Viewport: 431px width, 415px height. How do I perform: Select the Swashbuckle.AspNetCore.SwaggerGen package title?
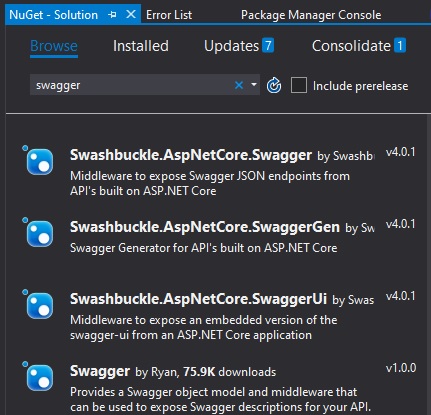click(205, 227)
